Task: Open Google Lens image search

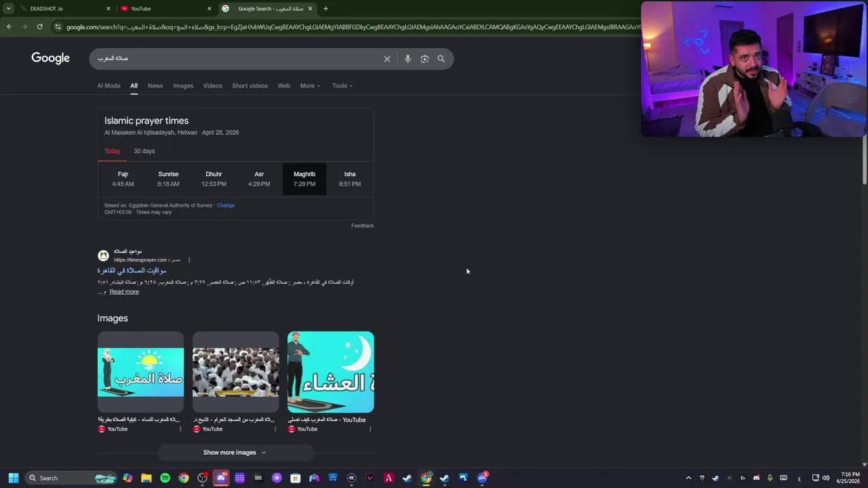Action: [425, 59]
